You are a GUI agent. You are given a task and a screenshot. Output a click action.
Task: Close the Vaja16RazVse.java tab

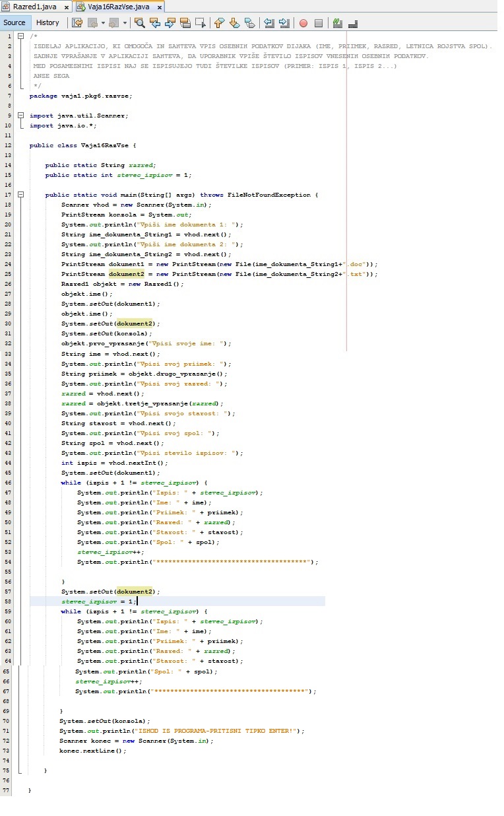pyautogui.click(x=159, y=7)
